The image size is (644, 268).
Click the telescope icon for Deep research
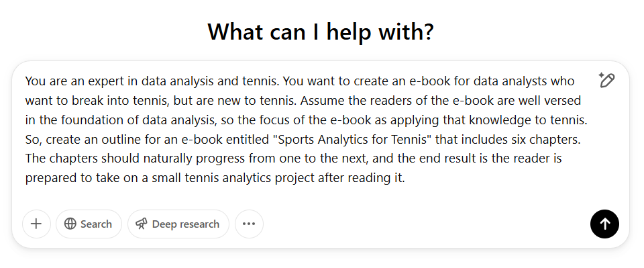coord(142,224)
